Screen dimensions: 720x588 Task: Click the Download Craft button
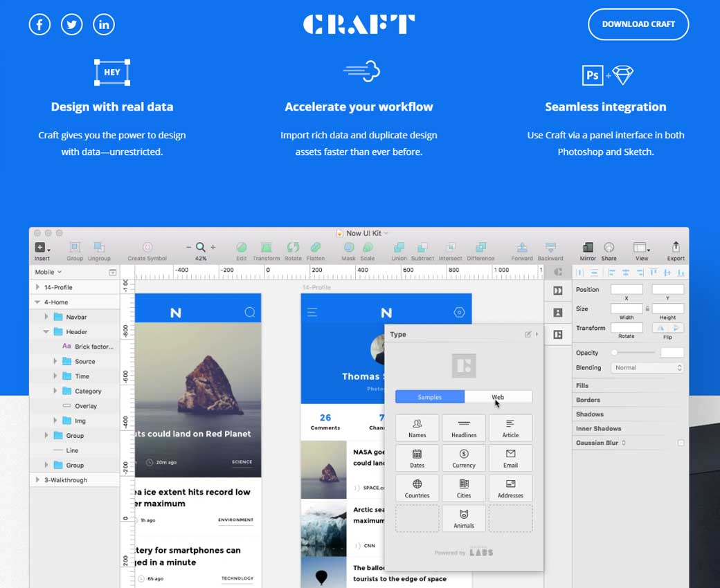[638, 24]
